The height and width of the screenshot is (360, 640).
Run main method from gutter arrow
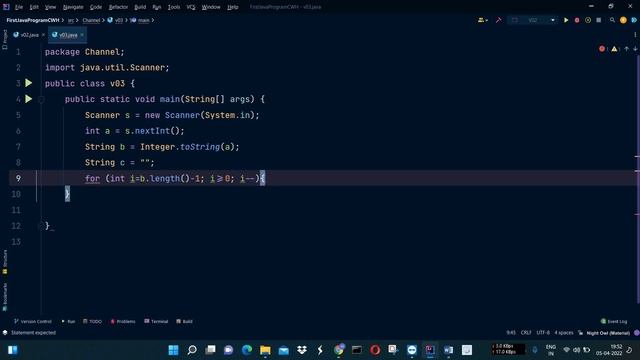(29, 99)
